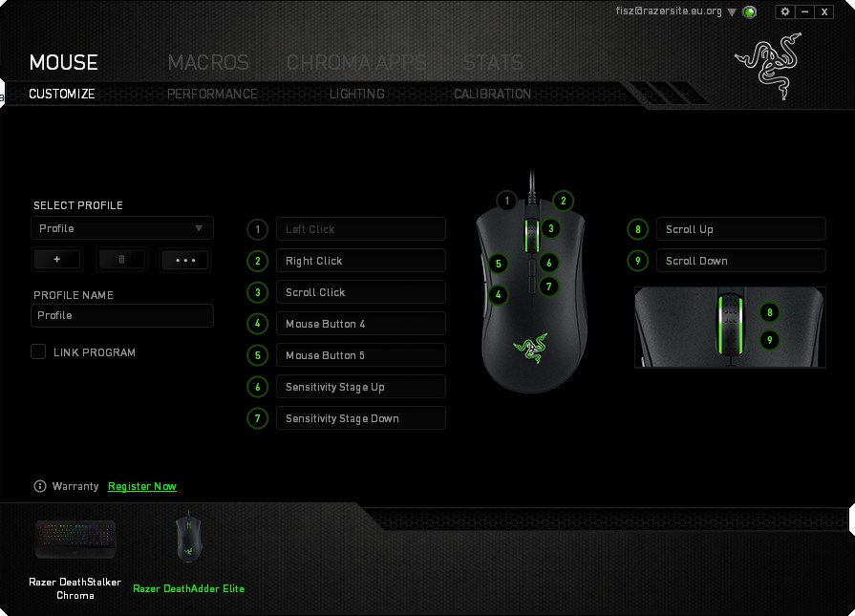Select the Razer DeathStalker Chroma device thumbnail

pyautogui.click(x=75, y=541)
